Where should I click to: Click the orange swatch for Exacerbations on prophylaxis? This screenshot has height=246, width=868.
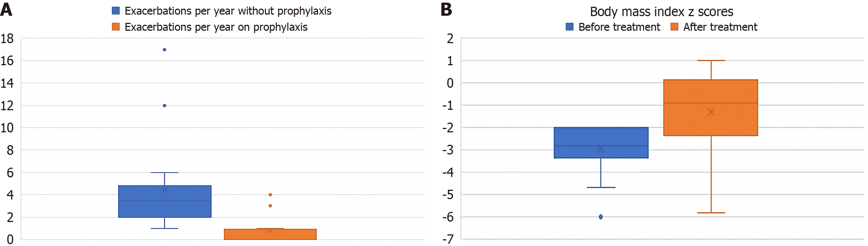click(x=116, y=27)
